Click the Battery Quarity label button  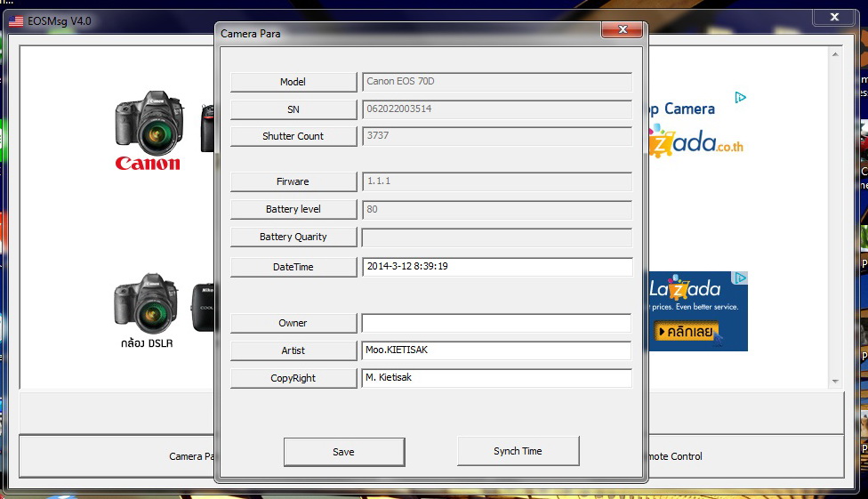click(x=293, y=237)
